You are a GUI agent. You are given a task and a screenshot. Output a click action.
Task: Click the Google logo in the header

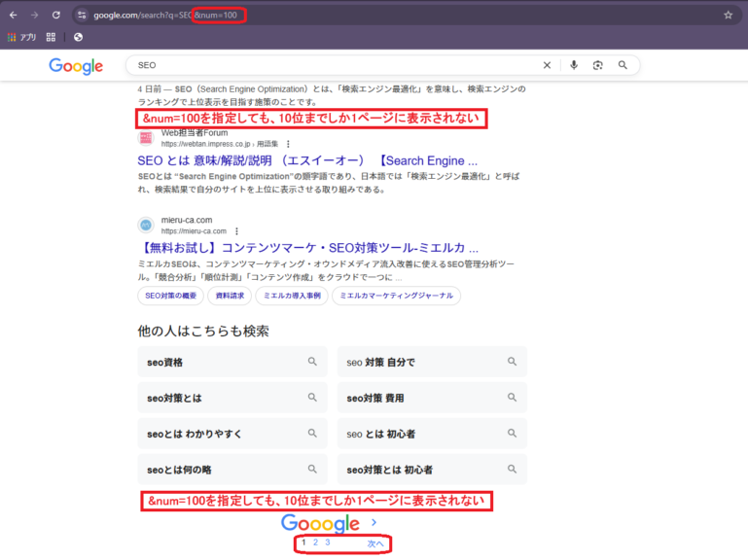coord(76,66)
